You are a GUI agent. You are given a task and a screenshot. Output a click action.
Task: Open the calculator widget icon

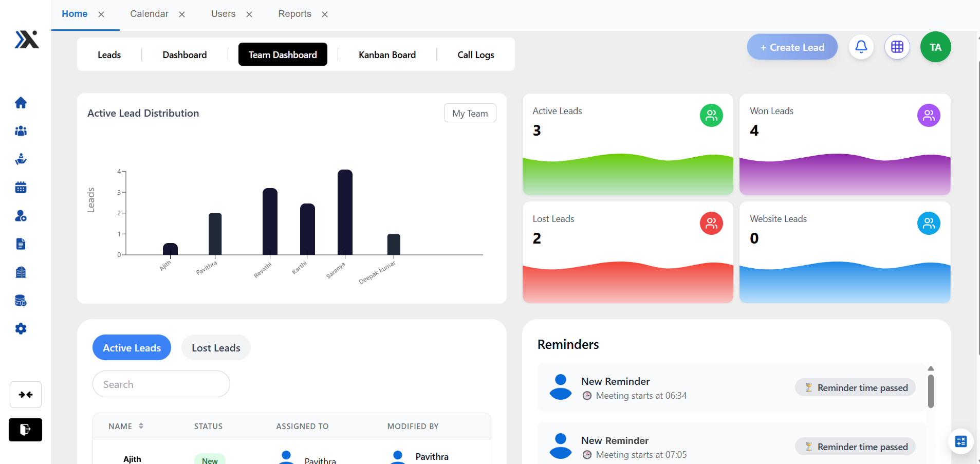point(961,441)
